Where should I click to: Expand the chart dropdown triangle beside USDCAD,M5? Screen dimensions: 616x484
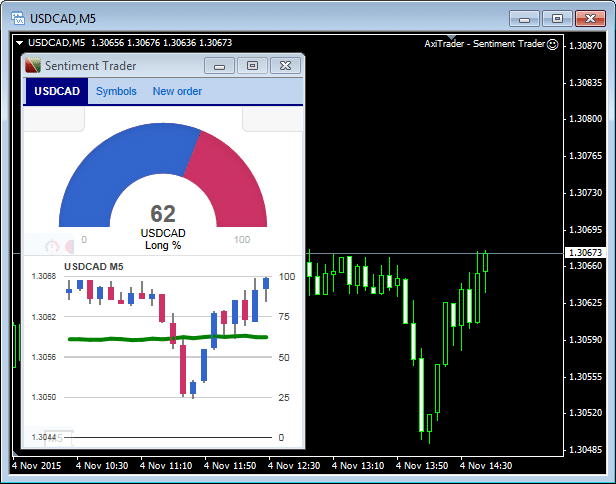point(20,43)
